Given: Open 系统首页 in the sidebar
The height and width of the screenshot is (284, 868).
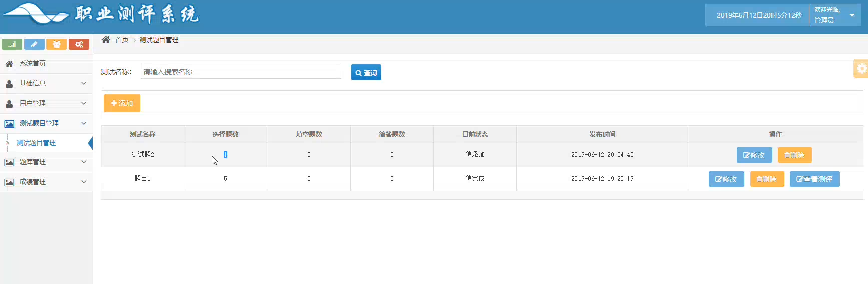Looking at the screenshot, I should (x=46, y=64).
